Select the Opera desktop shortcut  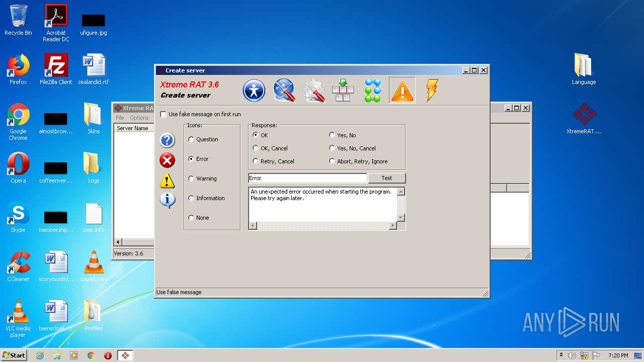(x=18, y=168)
